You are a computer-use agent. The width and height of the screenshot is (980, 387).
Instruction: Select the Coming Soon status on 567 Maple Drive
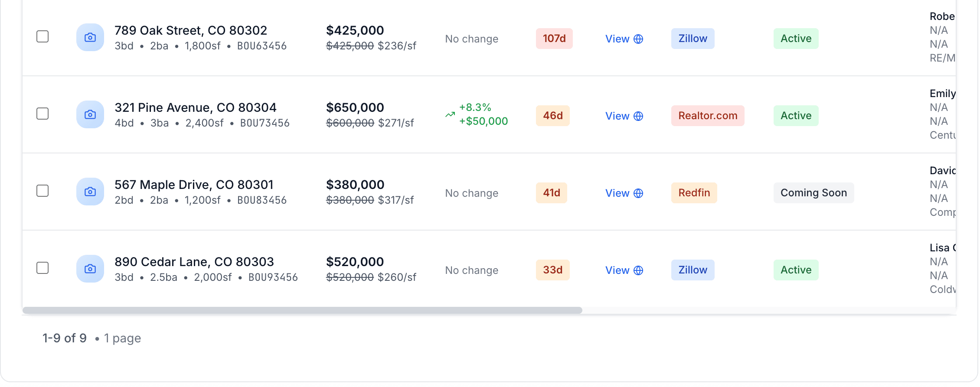(x=813, y=192)
